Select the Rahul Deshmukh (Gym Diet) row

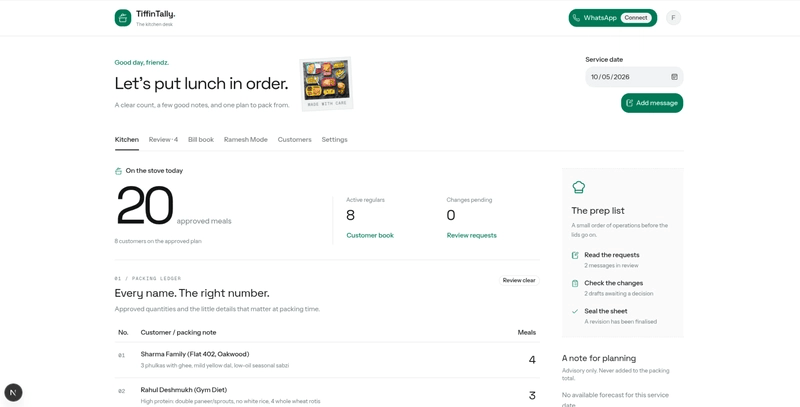[327, 395]
